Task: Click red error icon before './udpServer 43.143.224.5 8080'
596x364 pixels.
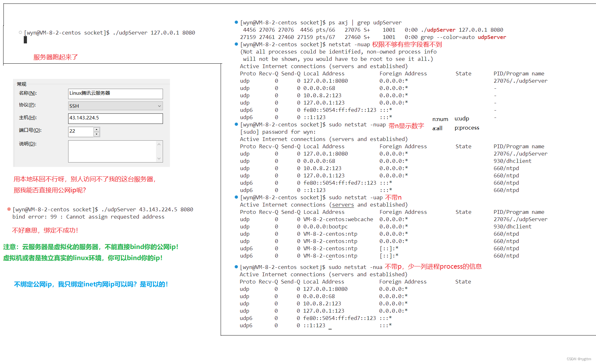Action: 9,209
